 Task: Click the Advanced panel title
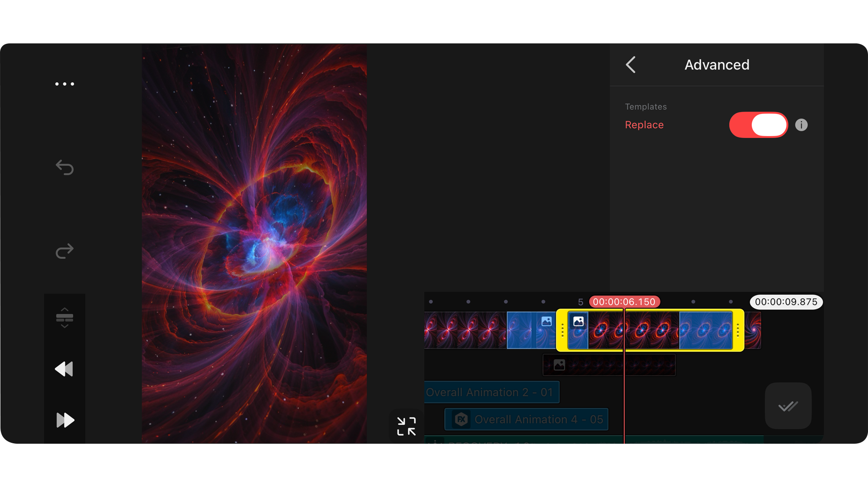[717, 65]
